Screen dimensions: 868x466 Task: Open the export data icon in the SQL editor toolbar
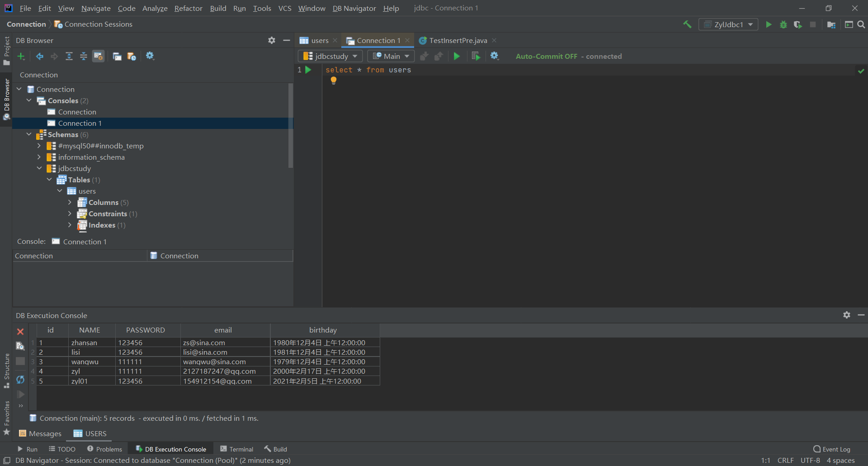475,56
